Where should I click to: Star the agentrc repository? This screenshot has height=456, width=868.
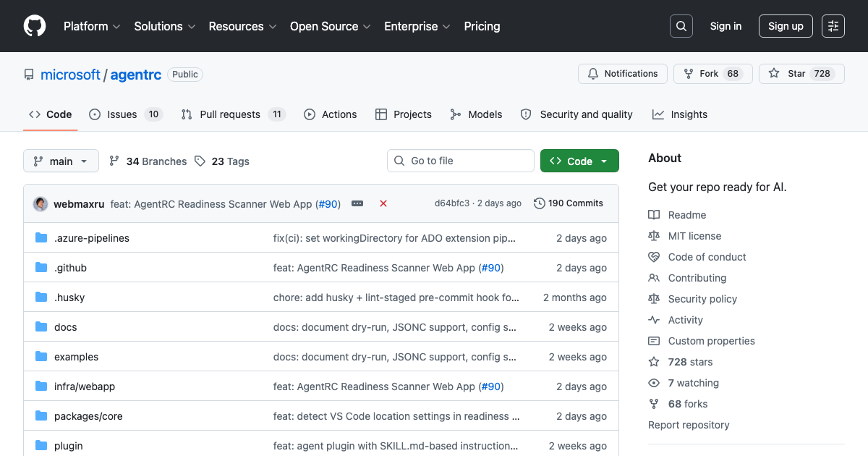pos(801,74)
